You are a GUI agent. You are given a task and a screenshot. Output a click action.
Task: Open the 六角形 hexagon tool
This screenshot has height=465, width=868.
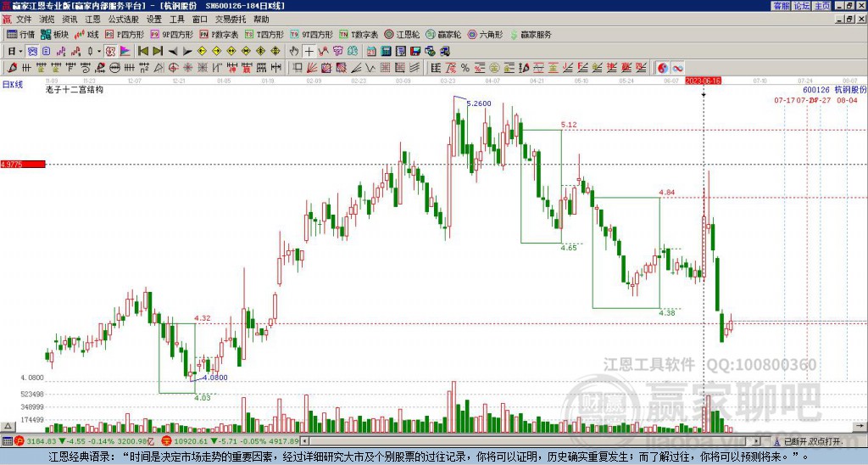click(x=485, y=34)
